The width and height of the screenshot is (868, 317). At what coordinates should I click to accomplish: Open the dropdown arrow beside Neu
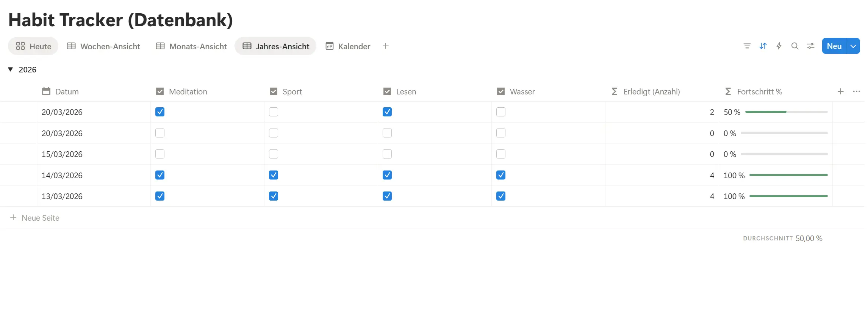point(853,46)
